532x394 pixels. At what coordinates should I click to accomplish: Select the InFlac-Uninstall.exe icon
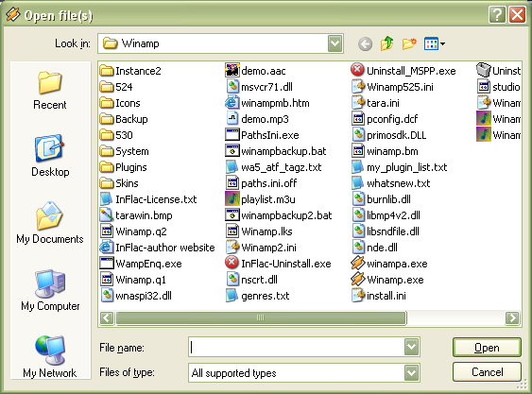[232, 263]
